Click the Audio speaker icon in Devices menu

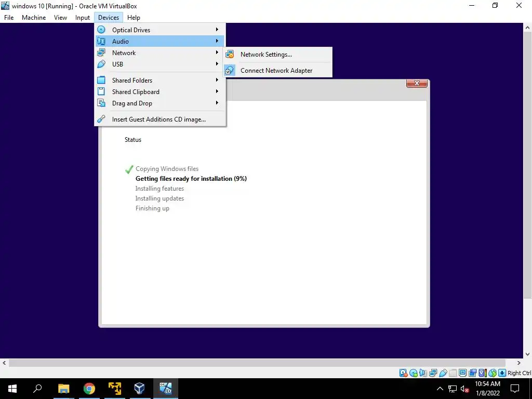click(x=101, y=42)
